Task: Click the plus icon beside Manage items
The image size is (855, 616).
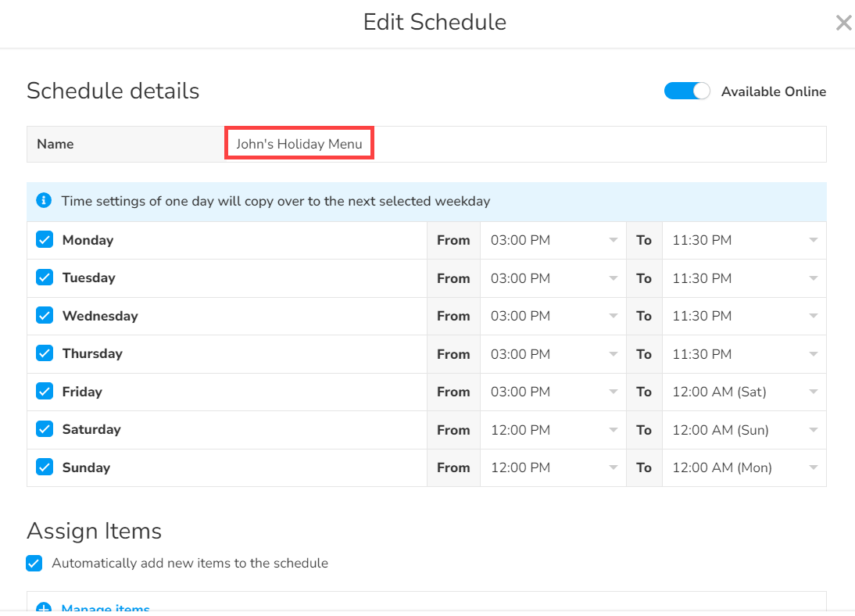Action: click(44, 608)
